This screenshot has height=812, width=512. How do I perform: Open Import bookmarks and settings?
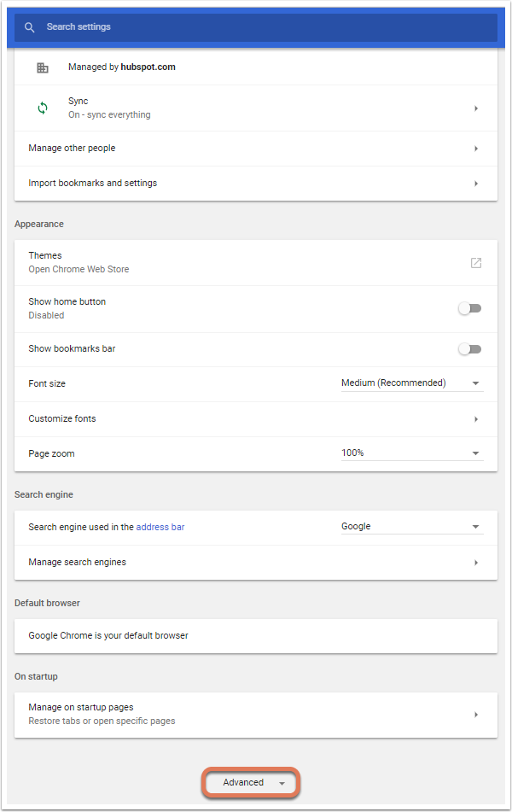tap(256, 184)
